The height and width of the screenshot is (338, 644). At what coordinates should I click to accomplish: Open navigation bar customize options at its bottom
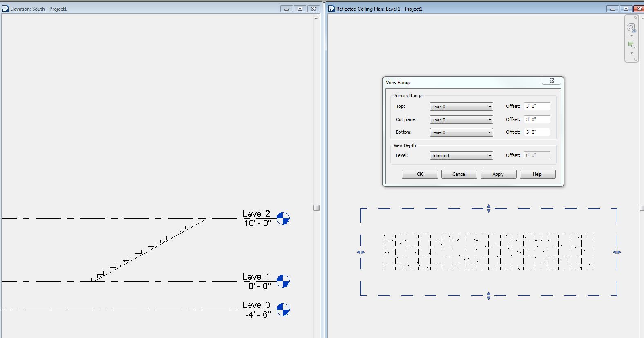click(x=636, y=59)
